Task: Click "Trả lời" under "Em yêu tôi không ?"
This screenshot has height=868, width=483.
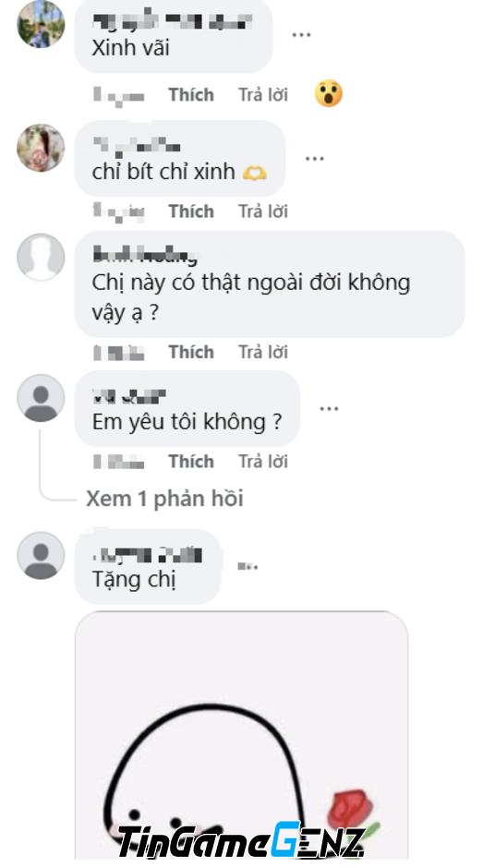Action: 263,461
